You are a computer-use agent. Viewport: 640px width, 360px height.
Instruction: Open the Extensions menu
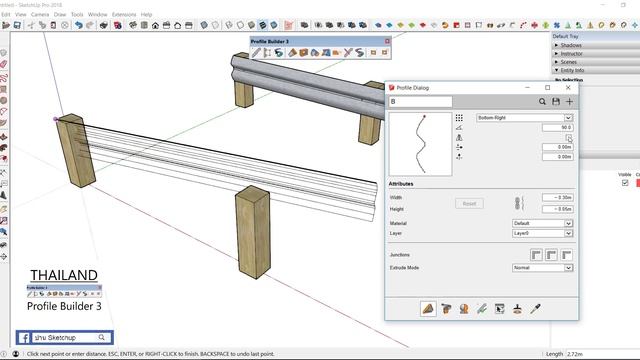pos(124,15)
